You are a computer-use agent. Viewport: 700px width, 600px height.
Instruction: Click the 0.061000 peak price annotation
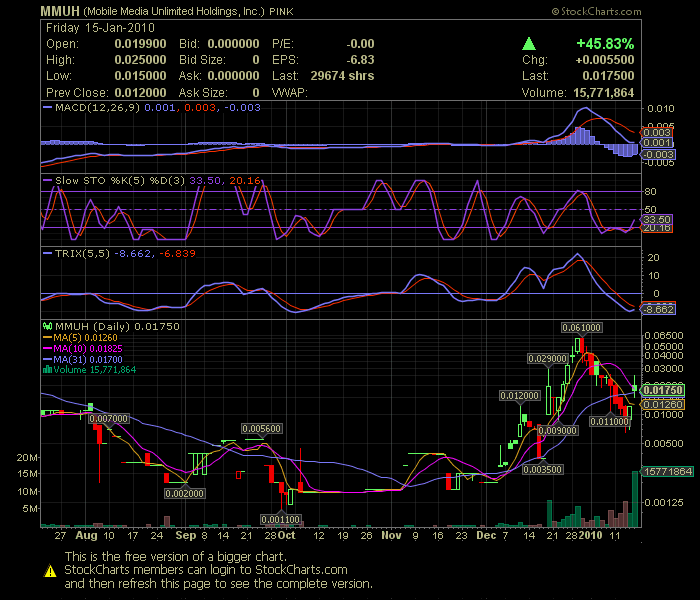[x=580, y=327]
